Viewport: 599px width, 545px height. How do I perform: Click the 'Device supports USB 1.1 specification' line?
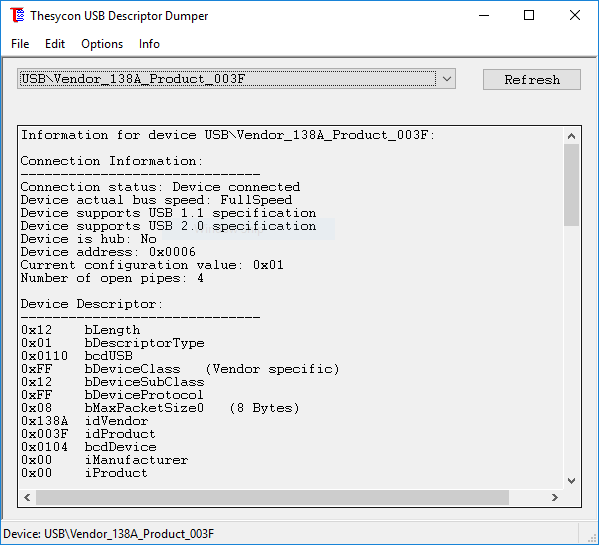168,213
